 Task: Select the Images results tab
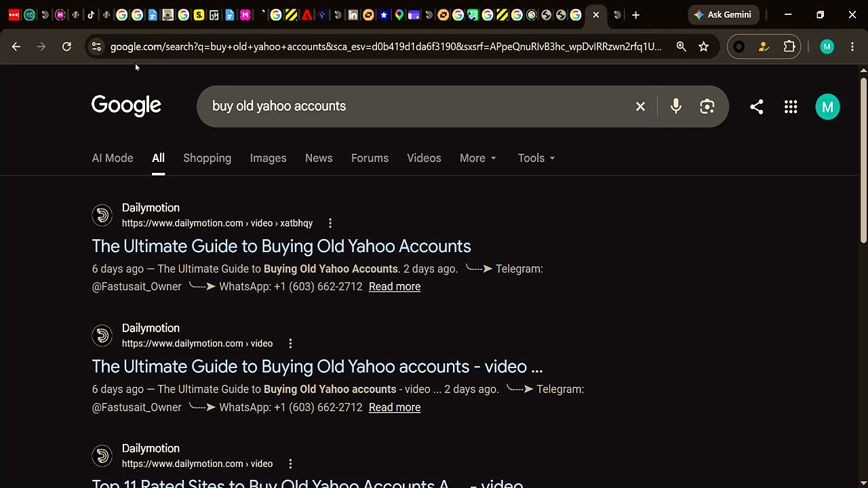tap(268, 158)
